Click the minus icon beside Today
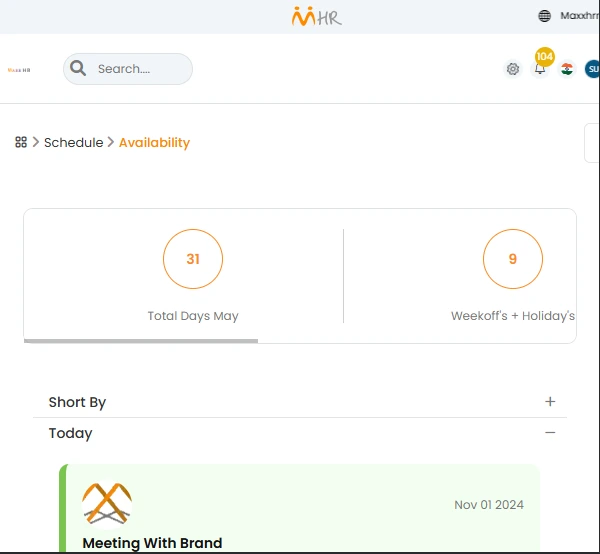This screenshot has height=554, width=600. click(550, 432)
